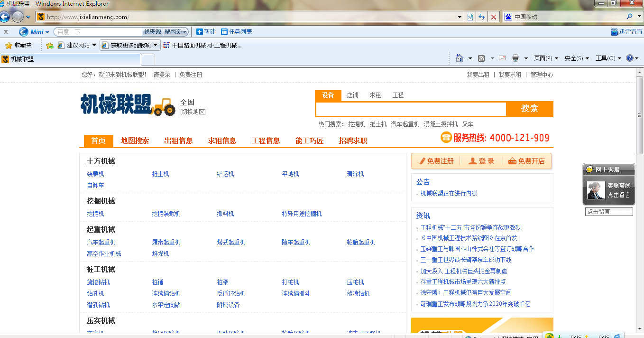Open 获取更多加载项 dropdown
This screenshot has height=338, width=644.
pos(129,46)
